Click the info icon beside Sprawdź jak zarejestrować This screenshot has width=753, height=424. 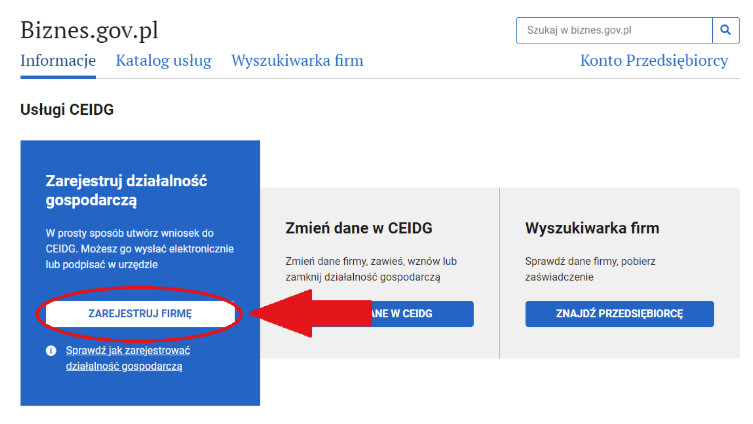point(51,351)
